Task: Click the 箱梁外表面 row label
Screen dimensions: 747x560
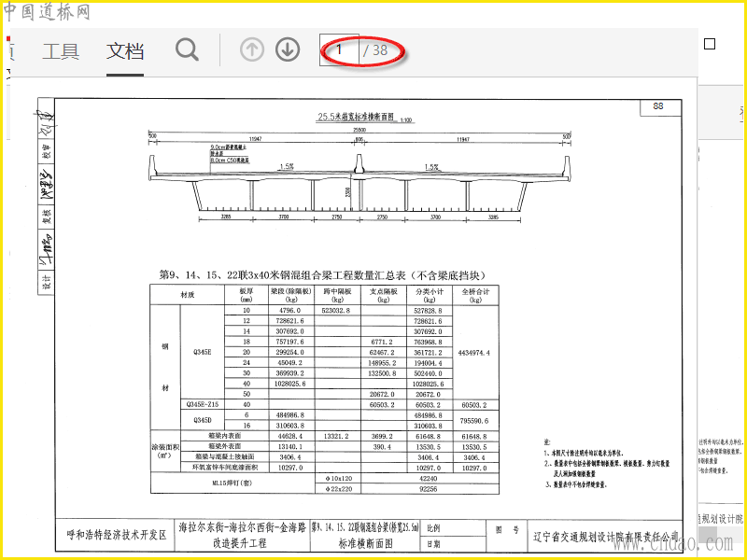Action: click(224, 446)
